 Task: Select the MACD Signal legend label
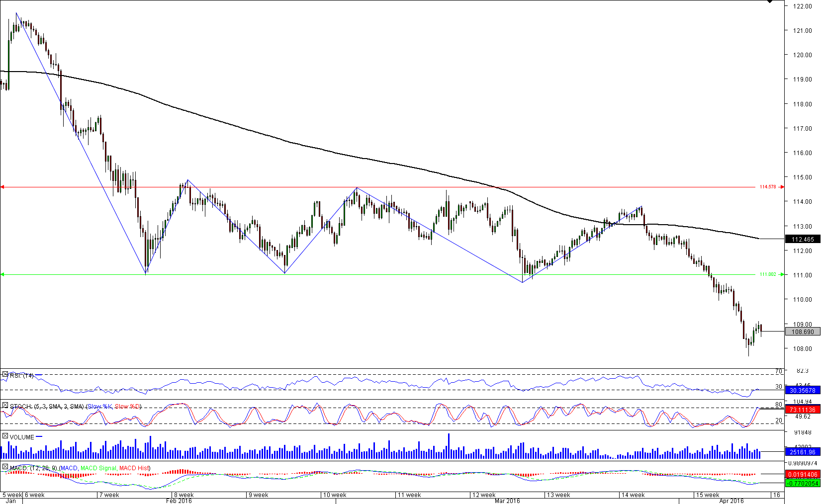click(98, 468)
